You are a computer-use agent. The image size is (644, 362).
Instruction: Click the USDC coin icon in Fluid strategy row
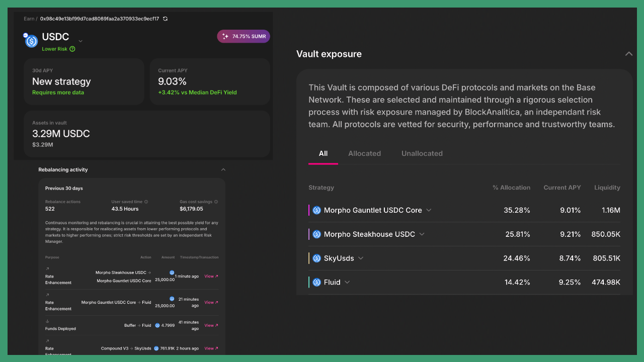click(316, 283)
